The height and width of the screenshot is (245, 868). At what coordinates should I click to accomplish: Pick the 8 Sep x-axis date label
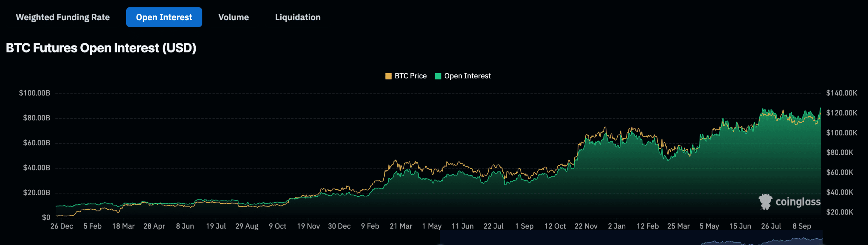tap(802, 226)
